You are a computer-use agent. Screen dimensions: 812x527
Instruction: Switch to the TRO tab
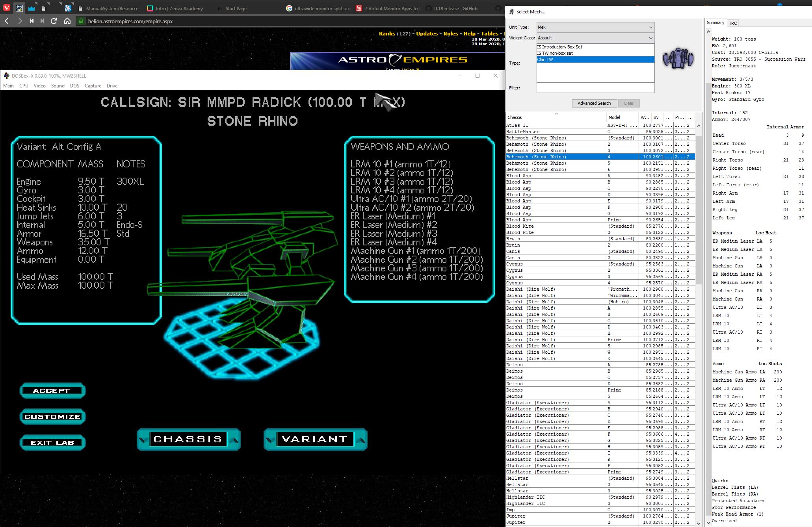tap(733, 23)
